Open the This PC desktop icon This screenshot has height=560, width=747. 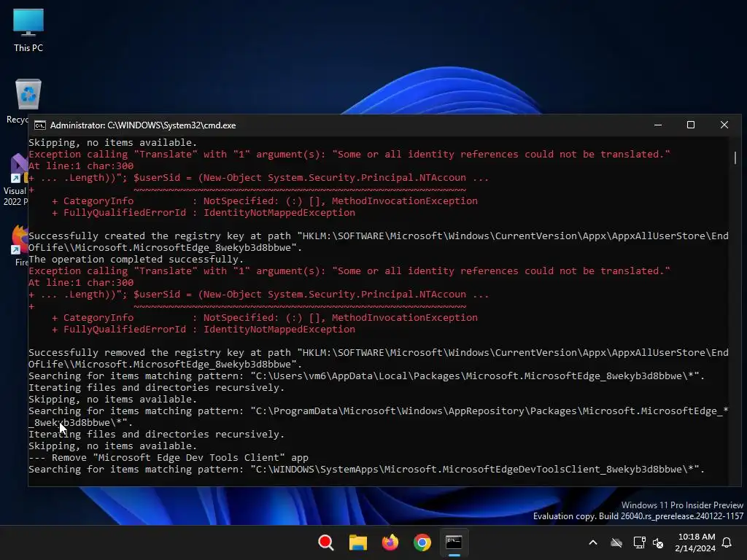click(x=28, y=30)
